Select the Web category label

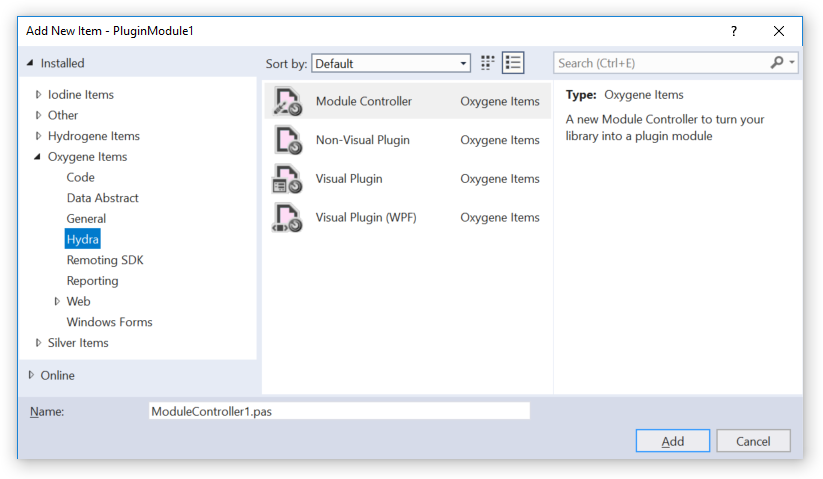click(78, 301)
